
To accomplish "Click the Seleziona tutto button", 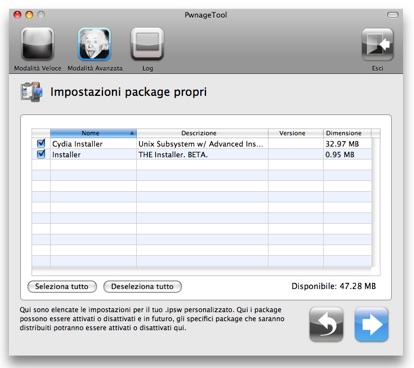I will (62, 287).
